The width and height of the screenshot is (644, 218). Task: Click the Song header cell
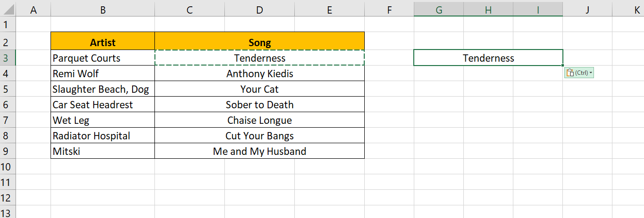259,43
